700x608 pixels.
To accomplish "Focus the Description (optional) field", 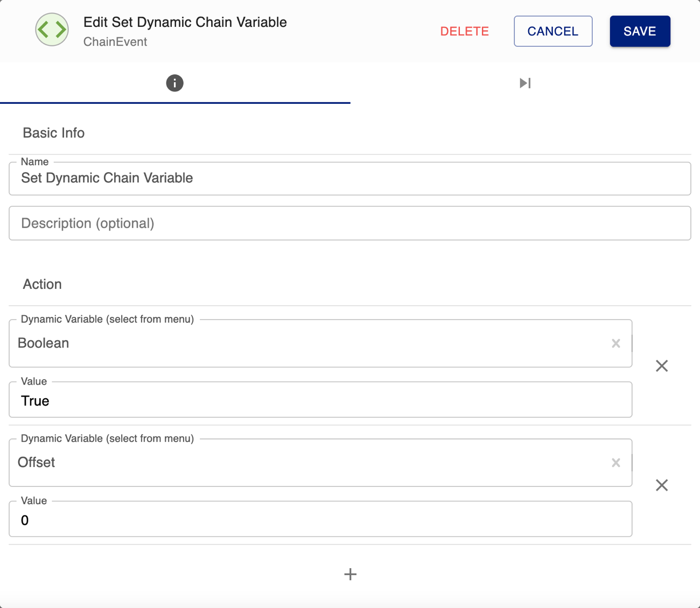I will [350, 223].
